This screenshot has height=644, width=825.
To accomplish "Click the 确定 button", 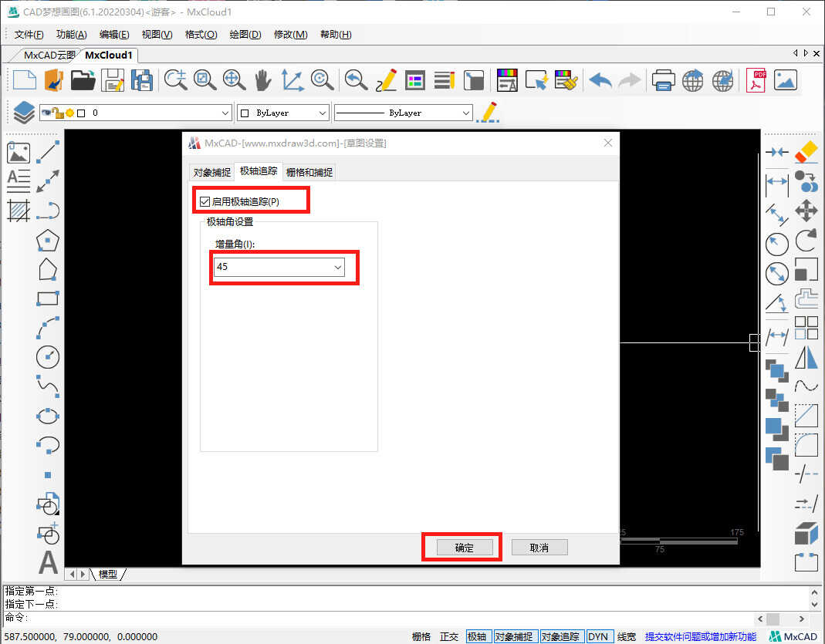I will pyautogui.click(x=465, y=548).
